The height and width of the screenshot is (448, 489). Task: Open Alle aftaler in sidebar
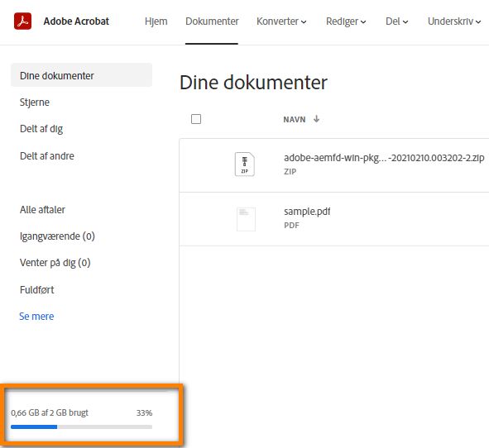click(x=42, y=210)
